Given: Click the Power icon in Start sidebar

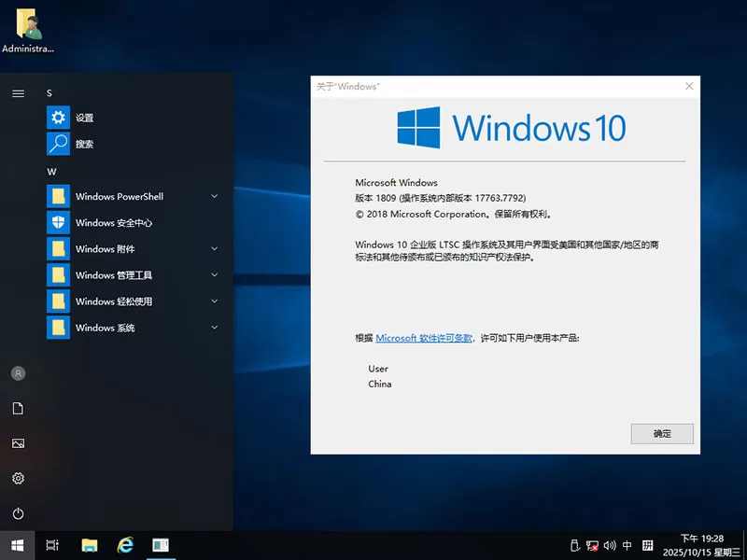Looking at the screenshot, I should coord(18,513).
